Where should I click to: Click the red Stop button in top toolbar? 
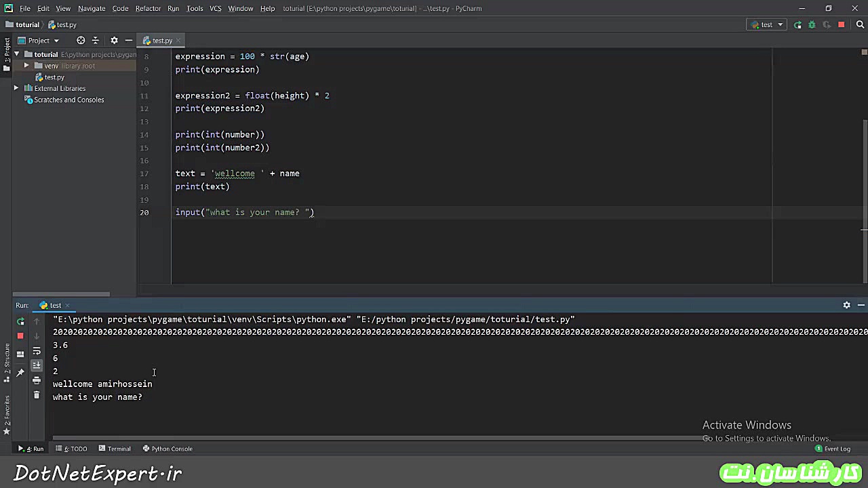pyautogui.click(x=842, y=25)
